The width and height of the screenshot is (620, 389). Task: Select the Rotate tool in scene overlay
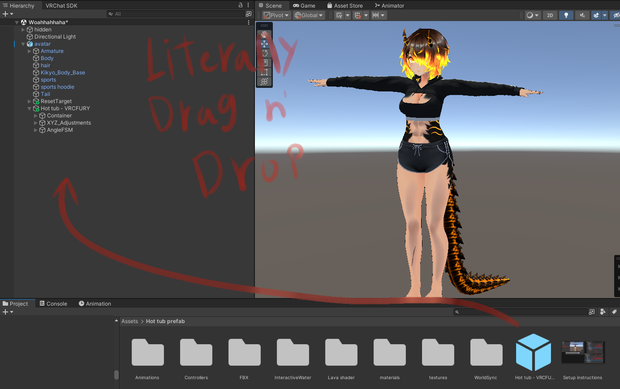(x=265, y=53)
